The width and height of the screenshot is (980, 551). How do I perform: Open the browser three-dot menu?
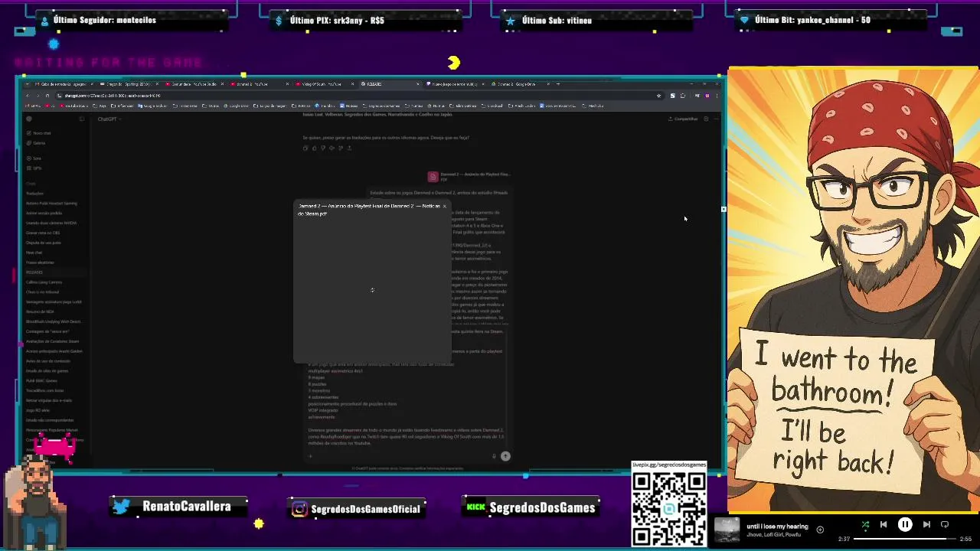coord(716,96)
